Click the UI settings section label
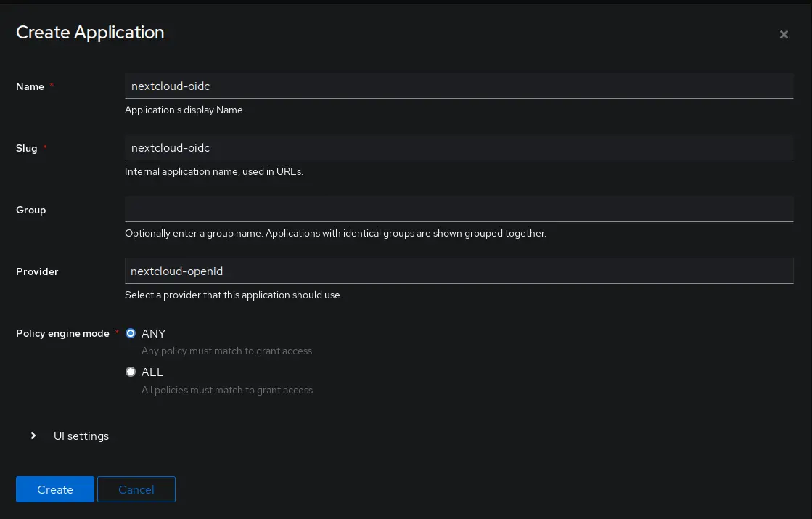This screenshot has width=812, height=519. point(81,436)
